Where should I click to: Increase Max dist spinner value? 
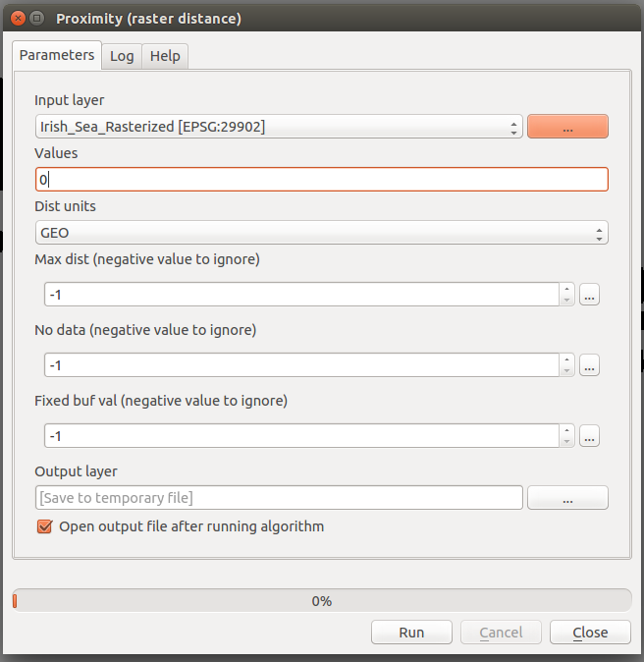tap(566, 290)
